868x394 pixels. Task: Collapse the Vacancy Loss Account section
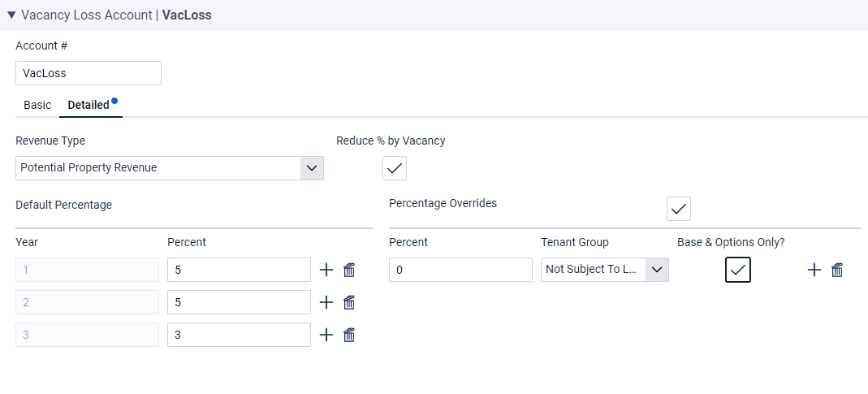[x=11, y=15]
